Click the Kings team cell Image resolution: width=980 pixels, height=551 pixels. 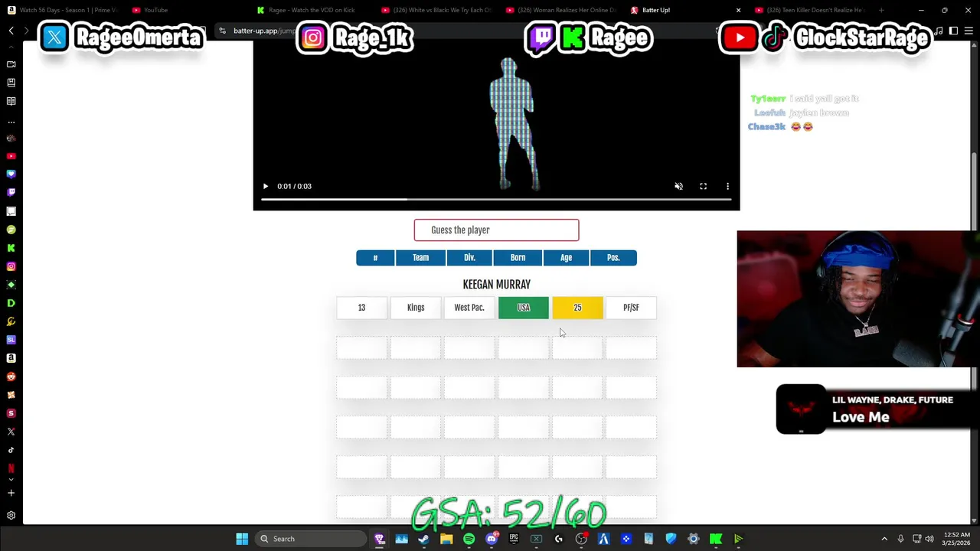416,308
